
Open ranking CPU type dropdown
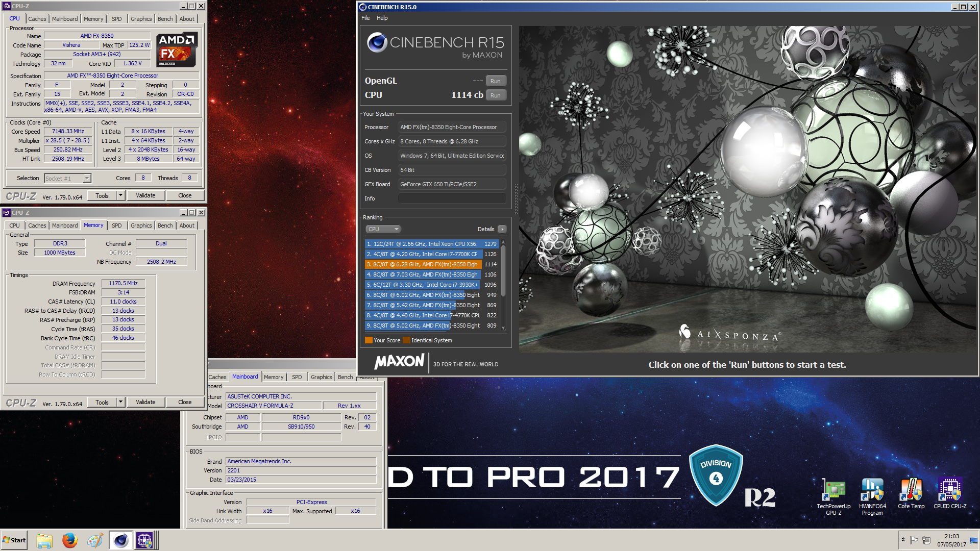[x=383, y=229]
